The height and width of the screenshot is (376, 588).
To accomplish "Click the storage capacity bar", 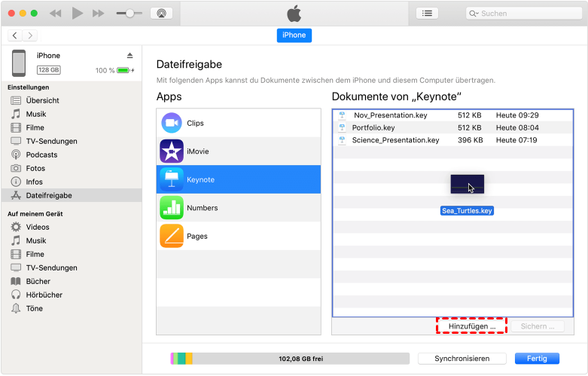I will click(290, 359).
